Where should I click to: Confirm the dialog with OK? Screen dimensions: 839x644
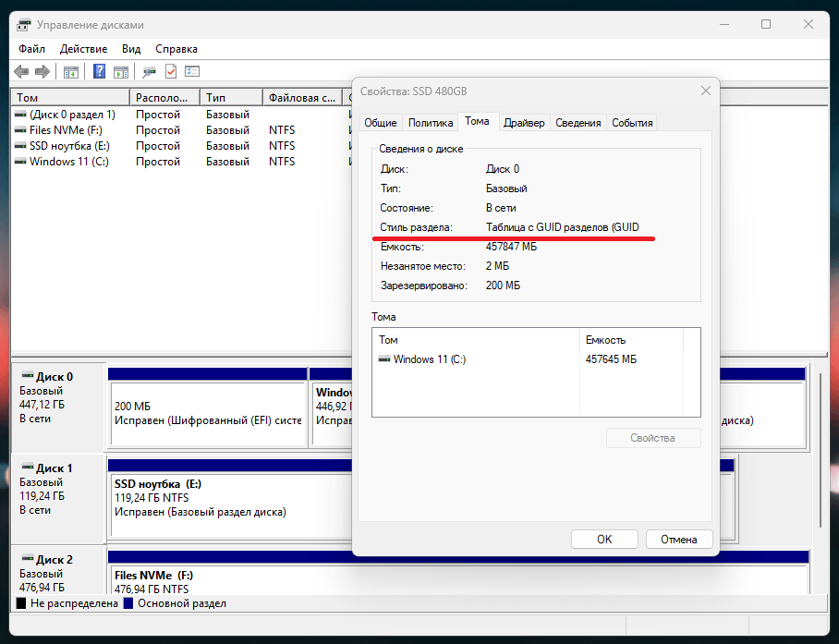pyautogui.click(x=604, y=540)
